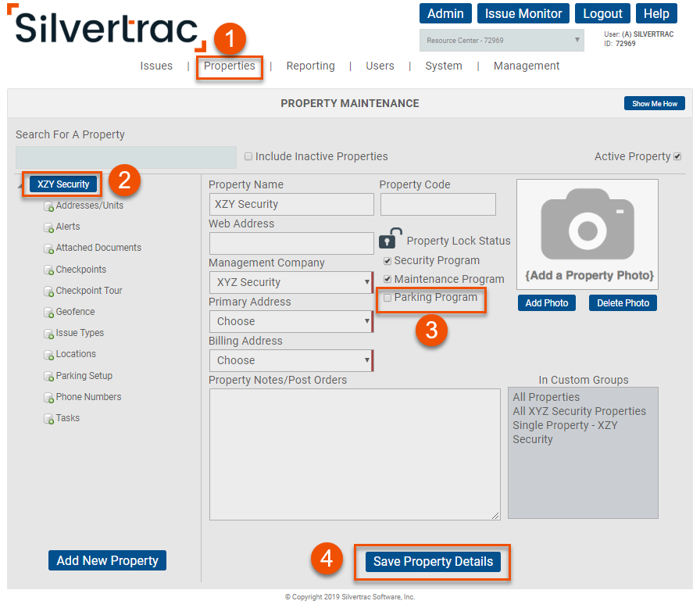Click the Delete Photo button

tap(623, 303)
